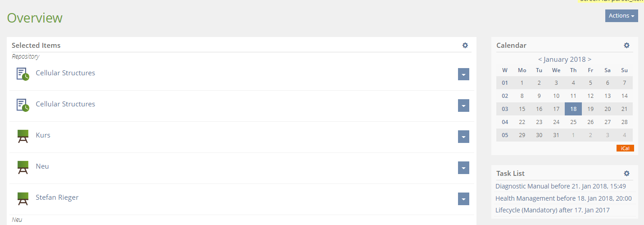Viewport: 644px width, 225px height.
Task: Click the second Cellular Structures item icon
Action: [x=23, y=105]
